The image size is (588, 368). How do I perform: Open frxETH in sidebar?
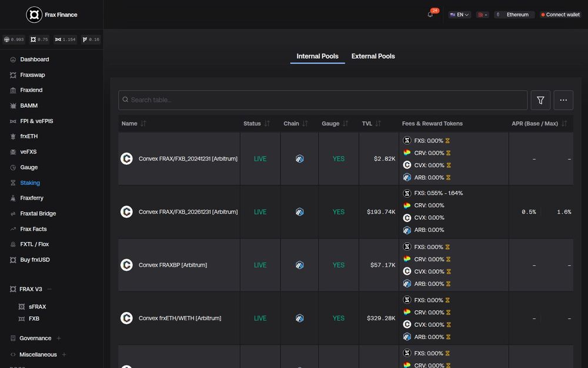point(29,137)
